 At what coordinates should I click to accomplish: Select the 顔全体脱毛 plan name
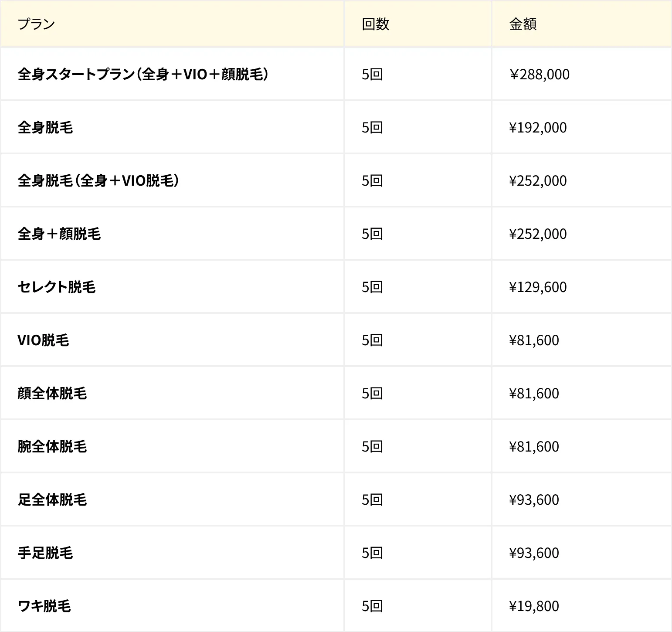pos(52,394)
